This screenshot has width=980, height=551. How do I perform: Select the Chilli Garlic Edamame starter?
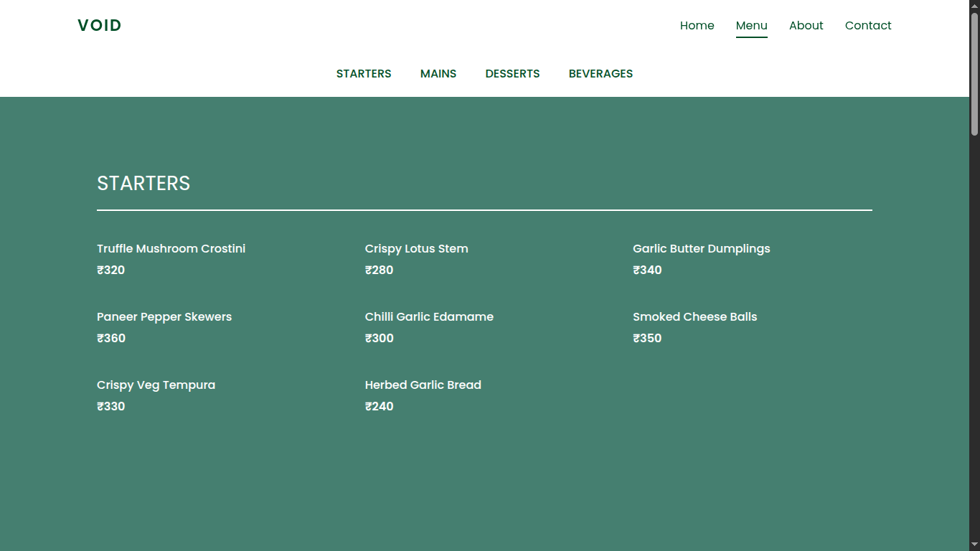tap(429, 317)
